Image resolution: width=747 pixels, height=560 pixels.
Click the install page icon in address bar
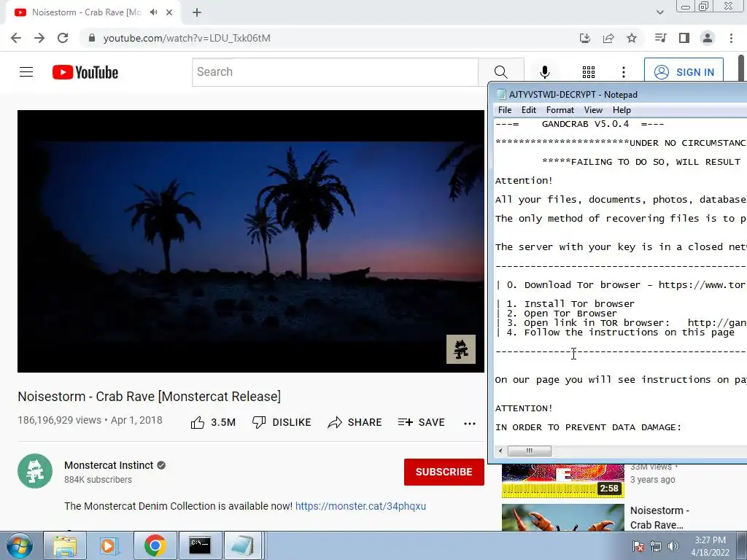[584, 38]
